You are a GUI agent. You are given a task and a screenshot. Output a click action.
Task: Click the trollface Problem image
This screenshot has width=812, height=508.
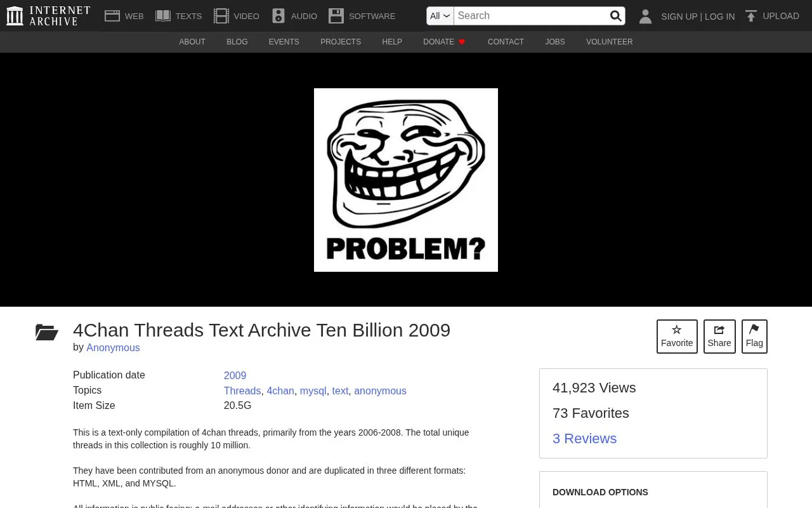pos(406,180)
